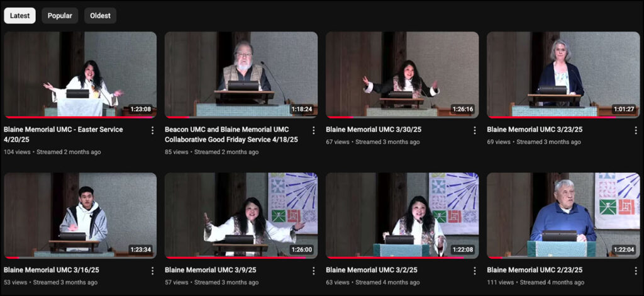The height and width of the screenshot is (296, 644).
Task: Open more options for Good Friday Service video
Action: click(313, 130)
